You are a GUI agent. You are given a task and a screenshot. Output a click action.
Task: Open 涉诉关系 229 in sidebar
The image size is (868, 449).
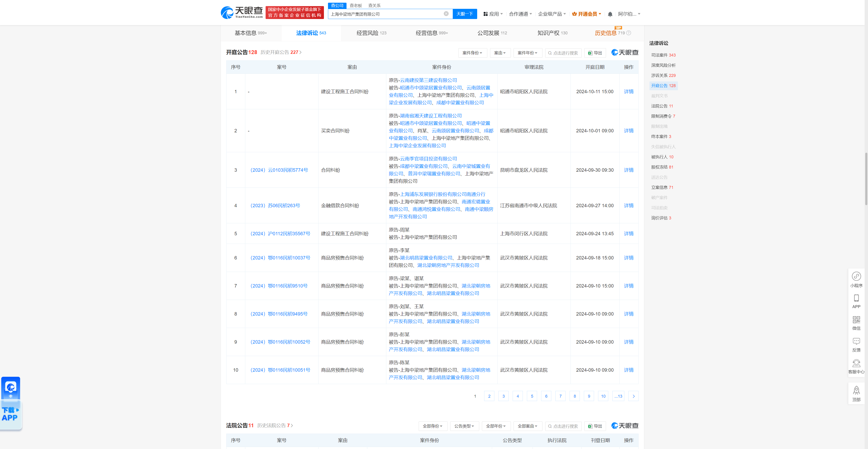(663, 76)
